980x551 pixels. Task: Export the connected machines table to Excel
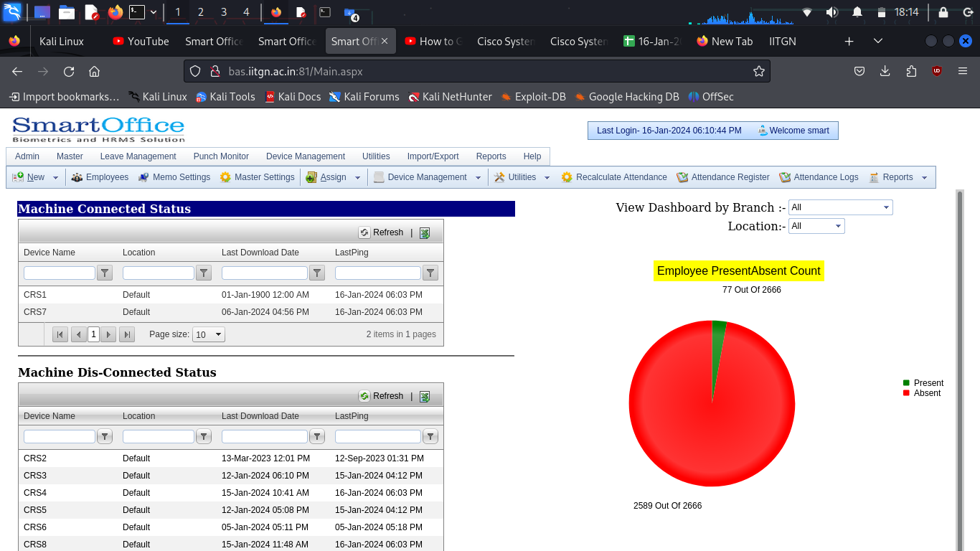point(425,232)
